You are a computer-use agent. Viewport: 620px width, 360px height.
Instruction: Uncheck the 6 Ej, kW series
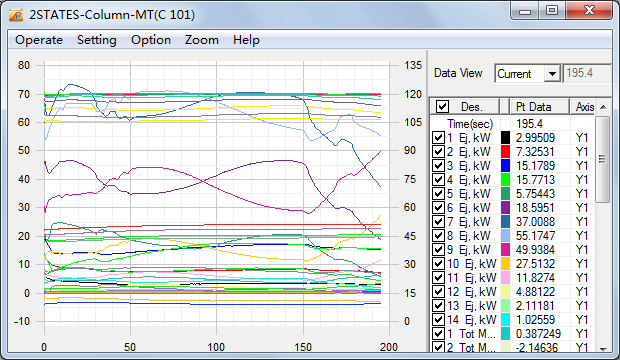click(x=438, y=208)
